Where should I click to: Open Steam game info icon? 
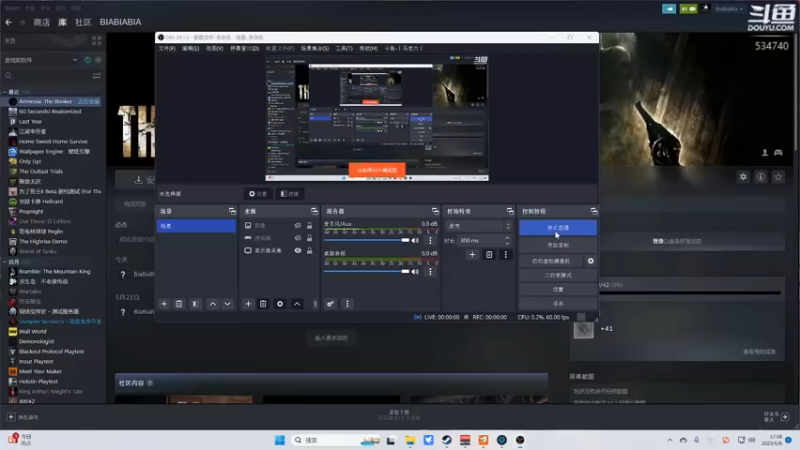761,177
